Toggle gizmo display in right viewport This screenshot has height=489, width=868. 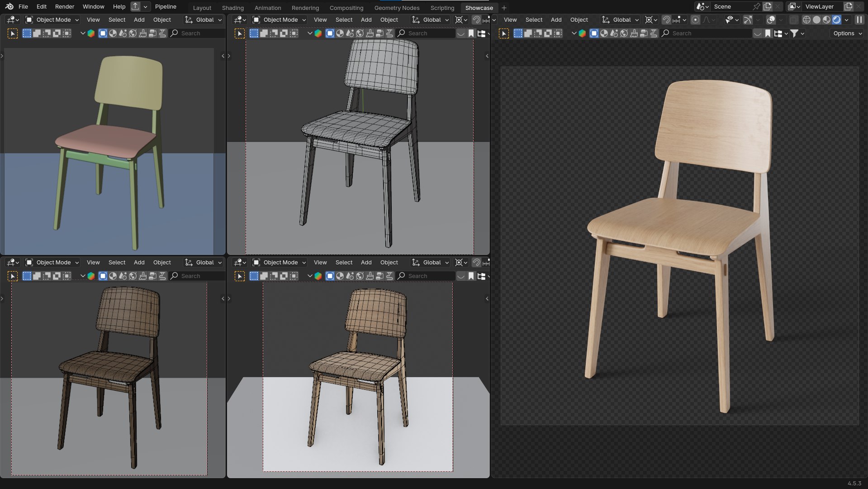(x=748, y=20)
